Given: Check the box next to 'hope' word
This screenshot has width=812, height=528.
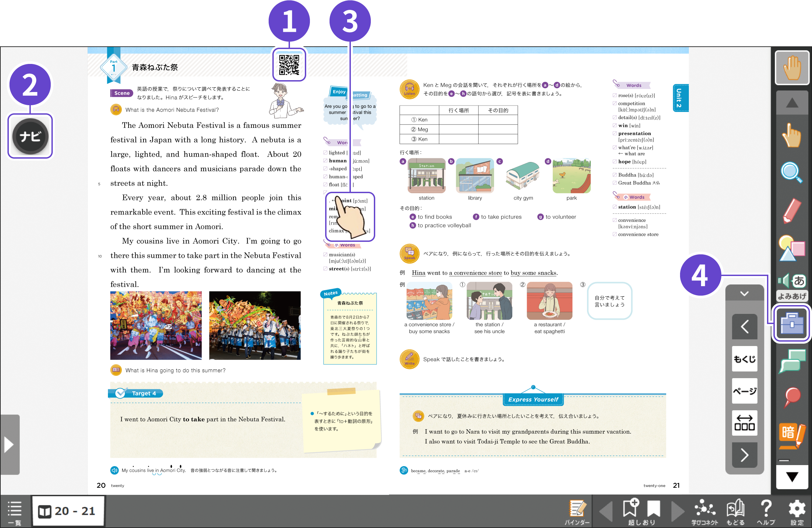Looking at the screenshot, I should 614,162.
